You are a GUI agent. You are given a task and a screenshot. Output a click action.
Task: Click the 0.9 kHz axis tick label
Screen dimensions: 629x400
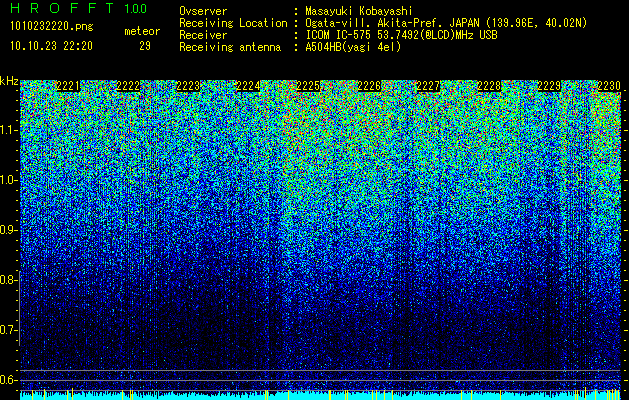coord(8,230)
